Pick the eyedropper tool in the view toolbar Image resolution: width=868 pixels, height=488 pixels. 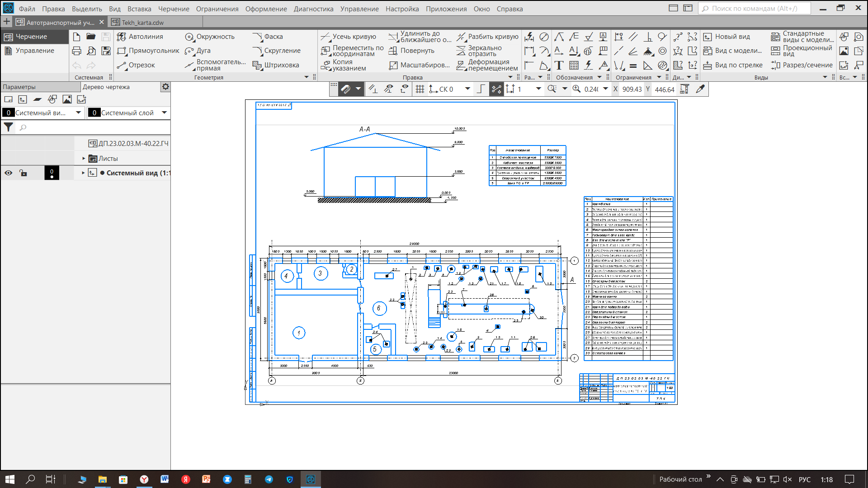click(x=700, y=89)
